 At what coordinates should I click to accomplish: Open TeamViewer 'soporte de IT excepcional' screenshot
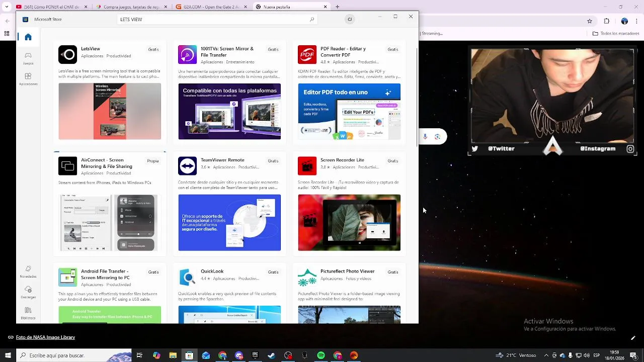tap(229, 222)
